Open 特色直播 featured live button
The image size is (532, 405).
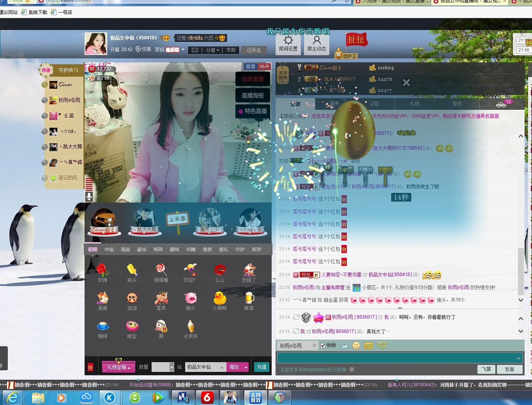tap(253, 111)
